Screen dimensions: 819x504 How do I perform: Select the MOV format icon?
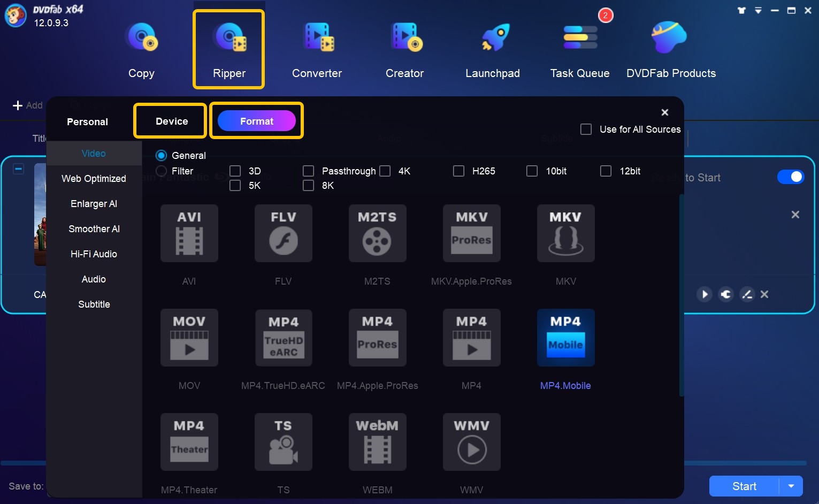[189, 338]
